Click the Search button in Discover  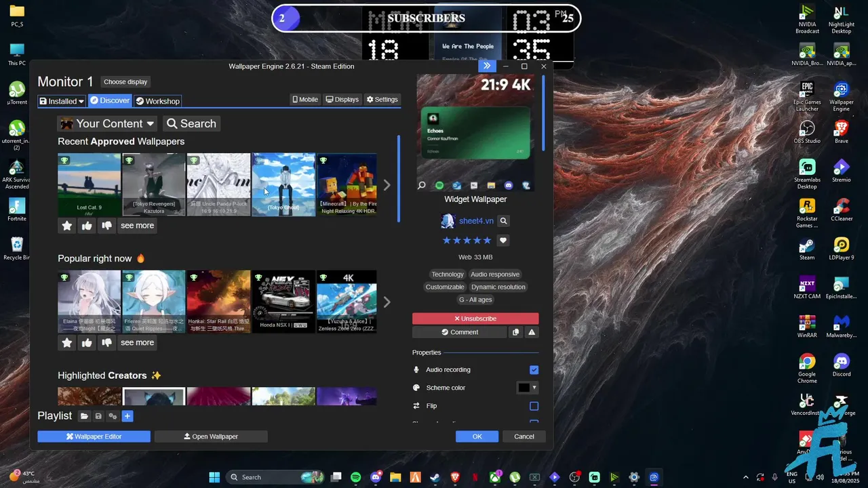point(191,123)
